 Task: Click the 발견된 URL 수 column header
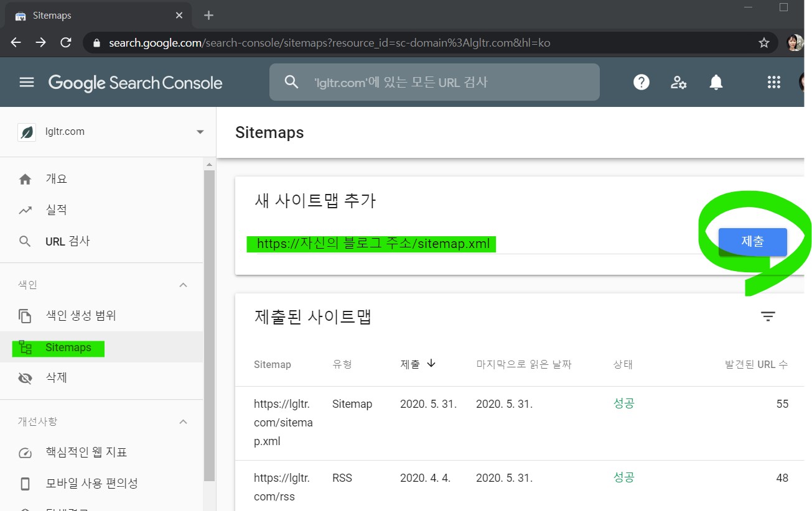(x=757, y=364)
